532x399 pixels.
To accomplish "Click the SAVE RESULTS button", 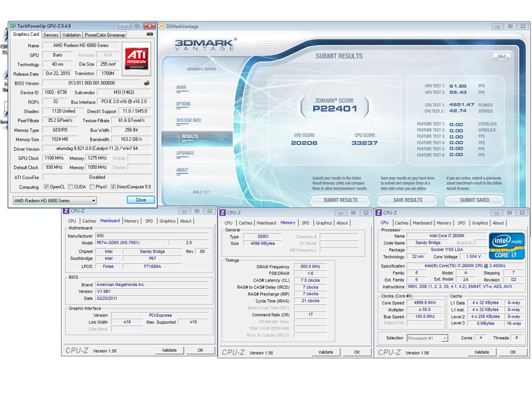I will [x=407, y=200].
